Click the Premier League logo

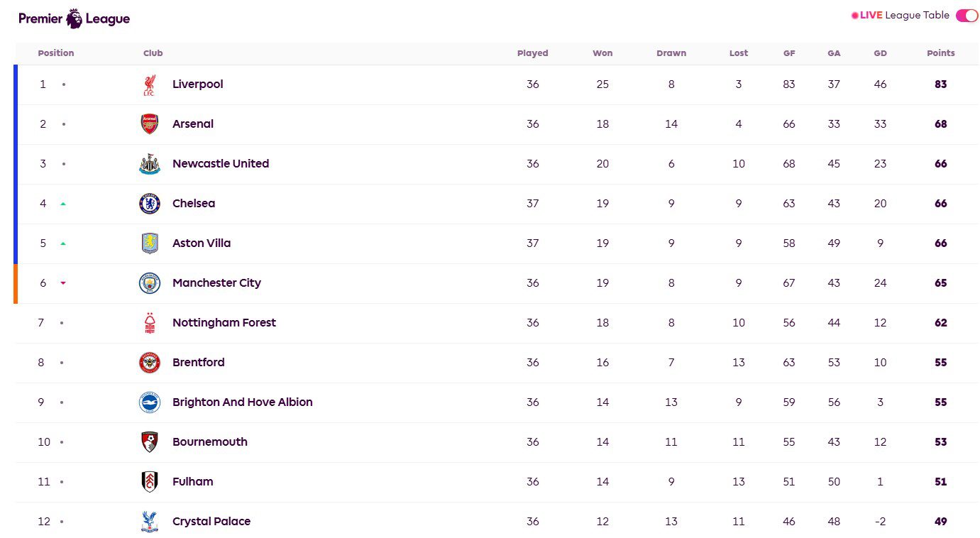tap(74, 18)
